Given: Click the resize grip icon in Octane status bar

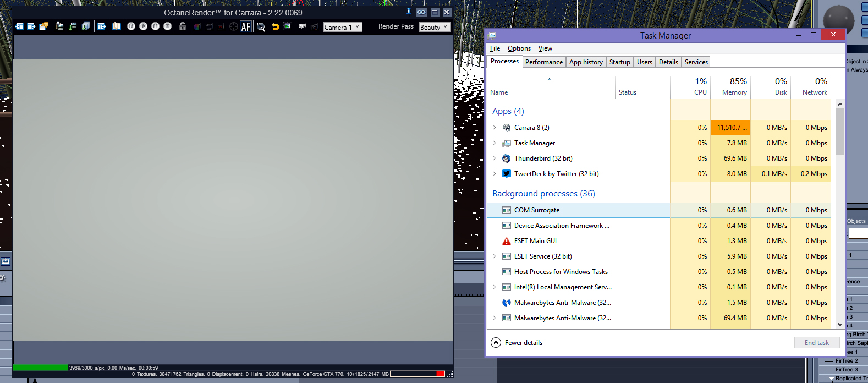Looking at the screenshot, I should tap(450, 374).
